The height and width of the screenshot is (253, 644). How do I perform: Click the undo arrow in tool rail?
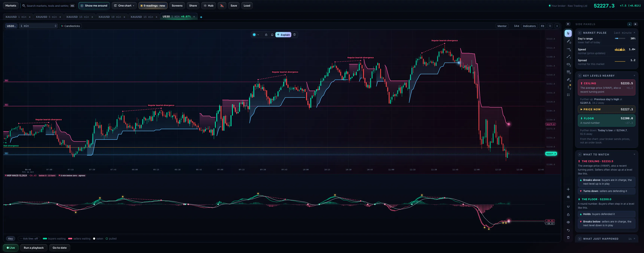(x=568, y=230)
